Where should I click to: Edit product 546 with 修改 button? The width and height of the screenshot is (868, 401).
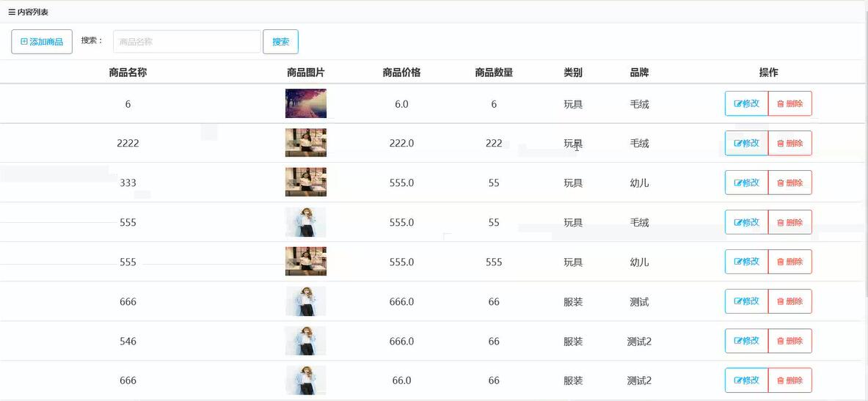coord(747,341)
